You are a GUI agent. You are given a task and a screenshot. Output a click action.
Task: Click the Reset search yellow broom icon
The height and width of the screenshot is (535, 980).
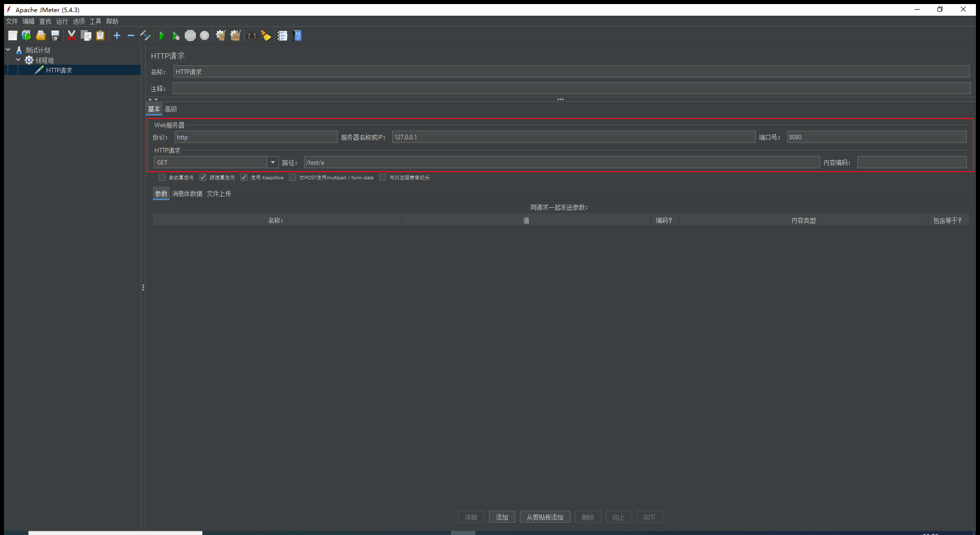click(x=266, y=35)
